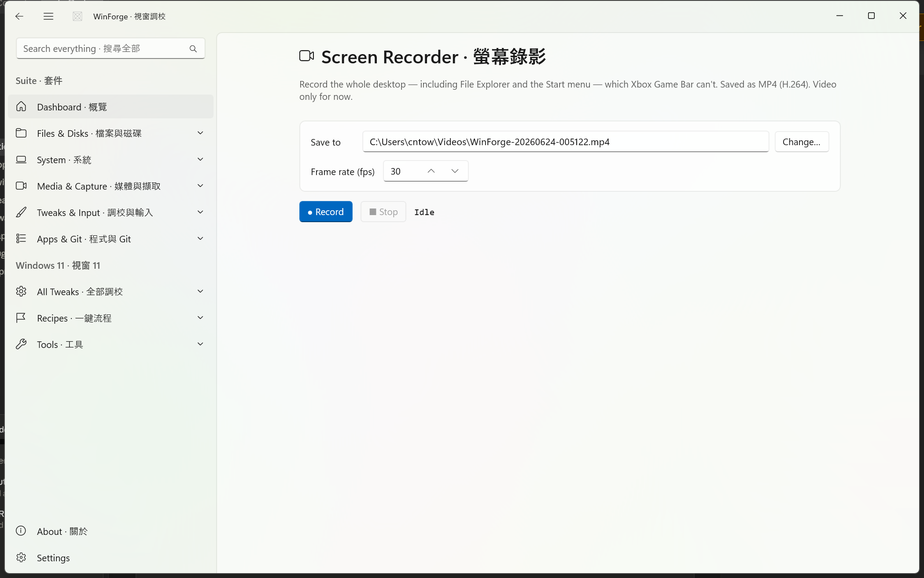Select Tools label in sidebar
Viewport: 924px width, 578px height.
pyautogui.click(x=60, y=344)
